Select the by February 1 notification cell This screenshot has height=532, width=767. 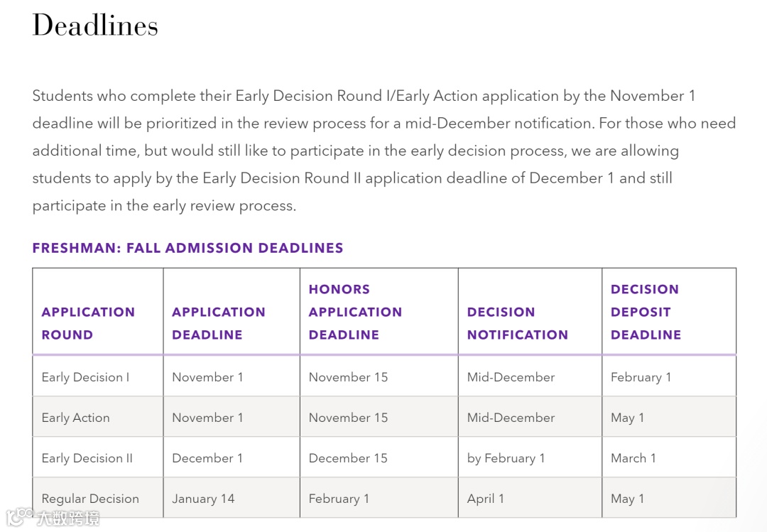point(506,458)
